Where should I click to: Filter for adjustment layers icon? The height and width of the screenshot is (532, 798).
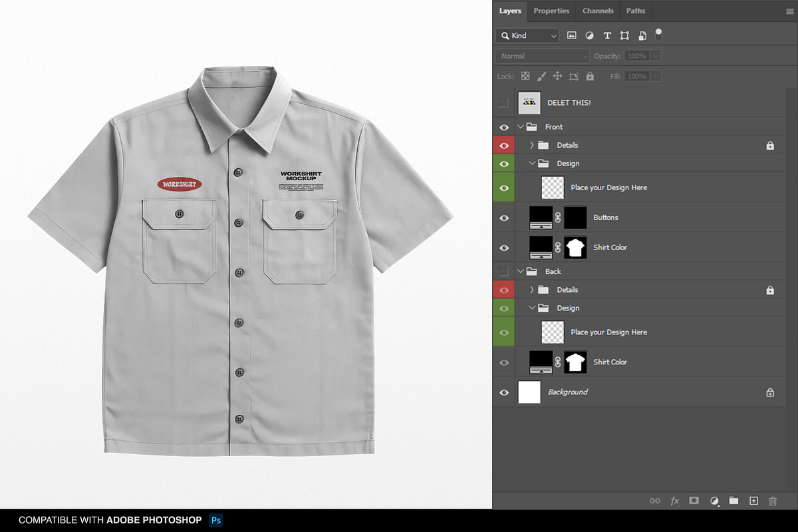589,35
